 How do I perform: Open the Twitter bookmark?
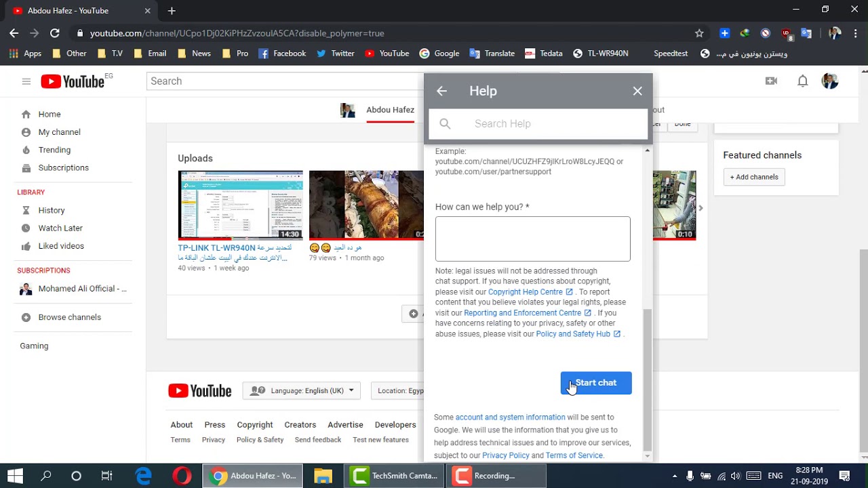[335, 54]
